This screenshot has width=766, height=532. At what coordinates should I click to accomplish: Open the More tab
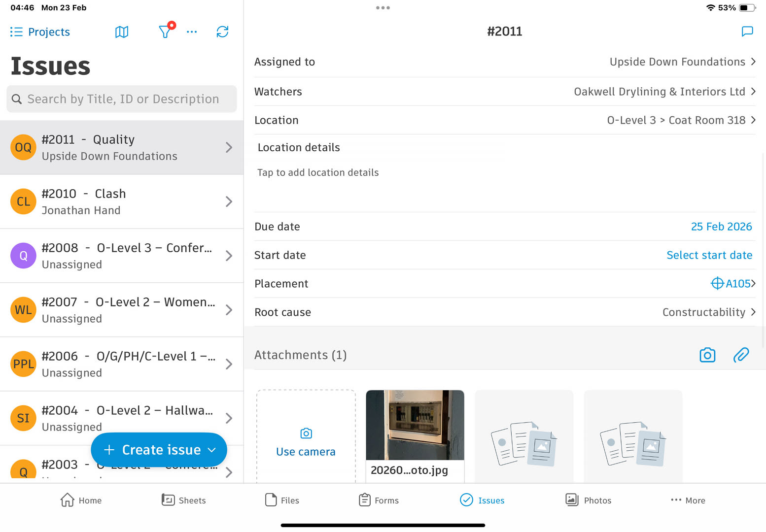pyautogui.click(x=688, y=500)
